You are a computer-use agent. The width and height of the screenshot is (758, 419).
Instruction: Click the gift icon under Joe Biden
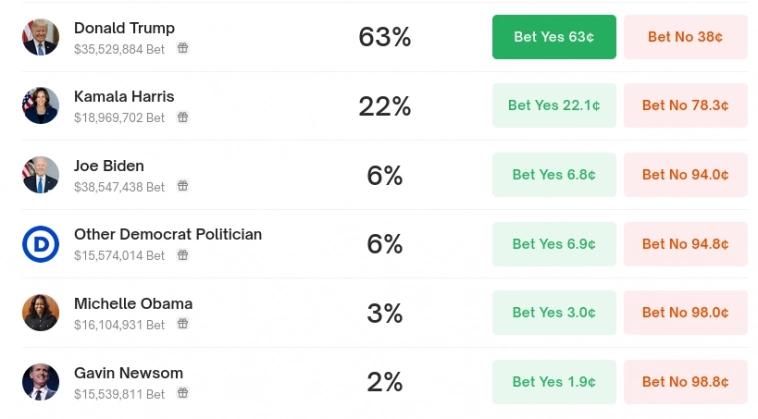(183, 186)
